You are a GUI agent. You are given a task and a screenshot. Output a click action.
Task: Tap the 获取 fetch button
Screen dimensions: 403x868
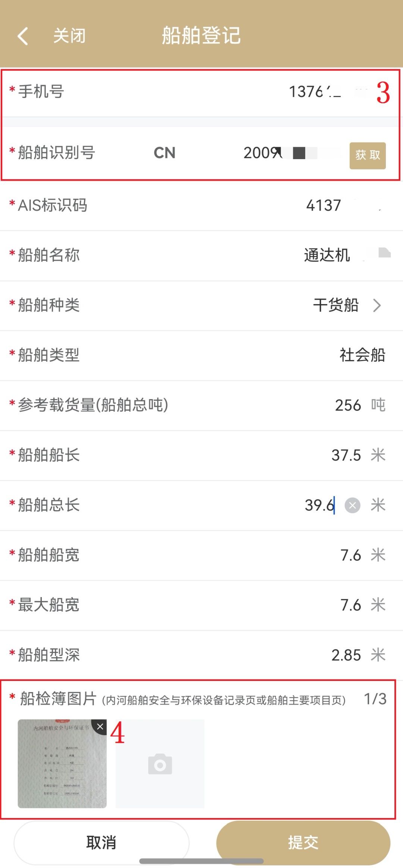click(x=368, y=155)
